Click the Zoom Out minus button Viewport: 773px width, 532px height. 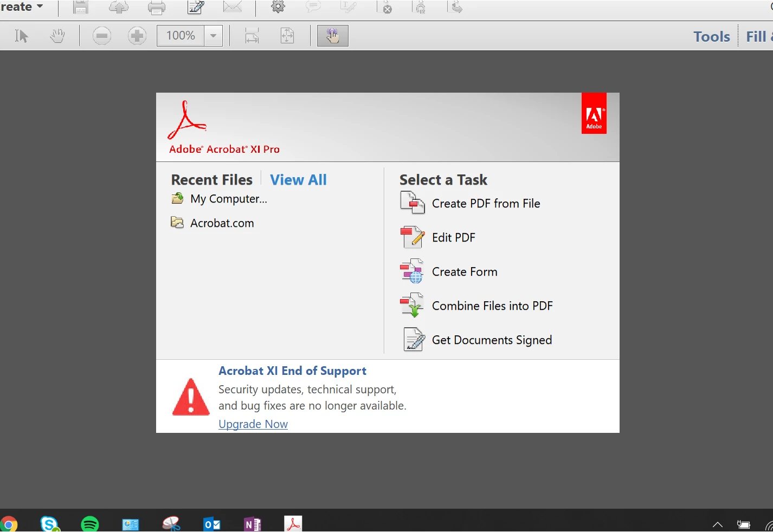[x=101, y=36]
